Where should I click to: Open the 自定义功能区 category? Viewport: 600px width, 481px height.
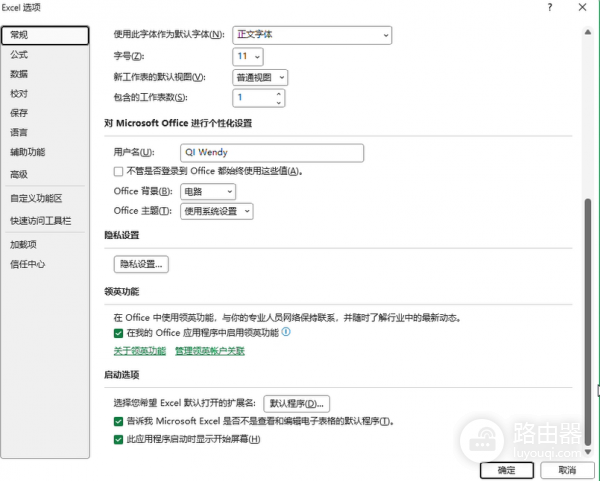click(x=36, y=198)
